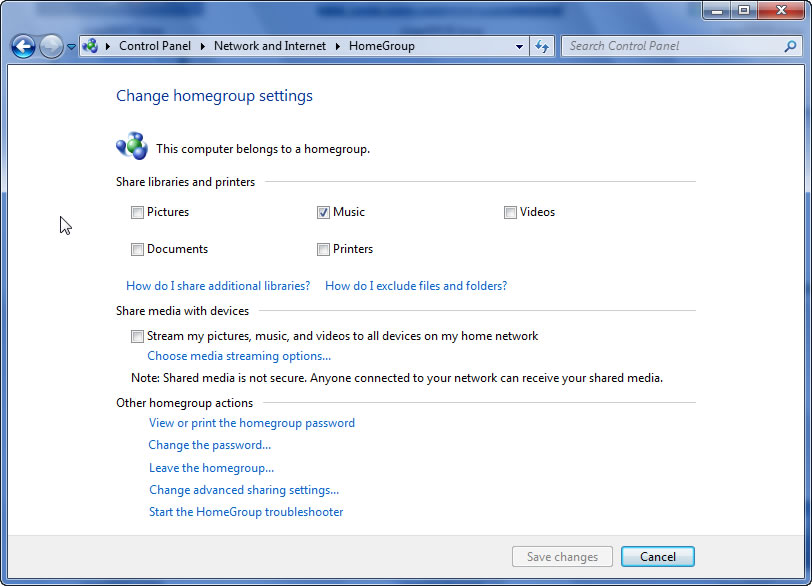Enable the Printers sharing checkbox

coord(323,249)
